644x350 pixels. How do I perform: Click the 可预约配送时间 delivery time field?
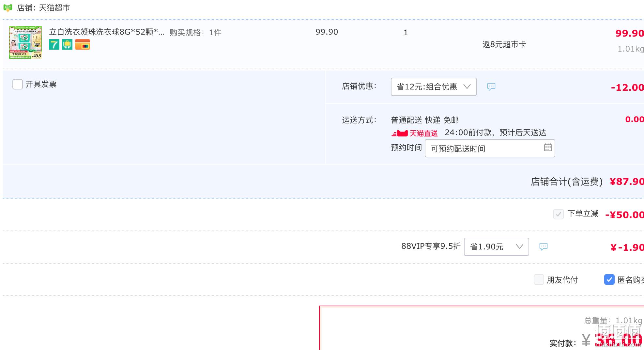tap(490, 149)
